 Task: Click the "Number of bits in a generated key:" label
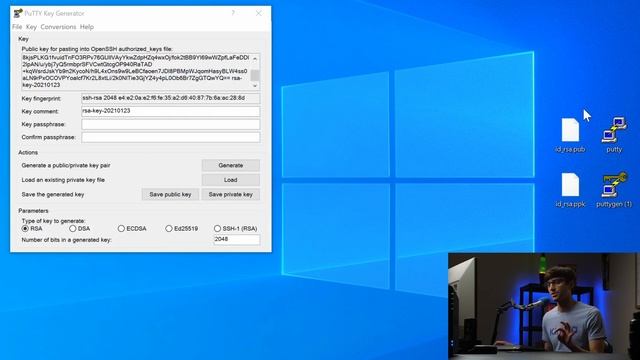[x=67, y=240]
